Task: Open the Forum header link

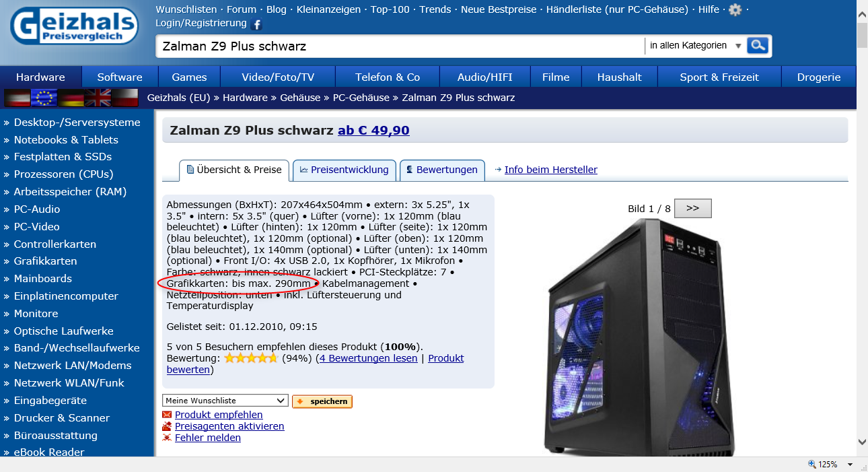Action: (x=242, y=9)
